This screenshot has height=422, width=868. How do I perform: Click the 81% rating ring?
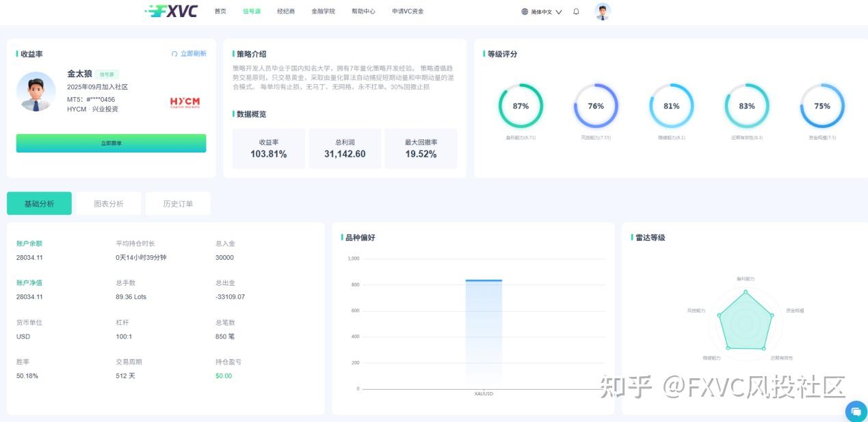[x=671, y=106]
